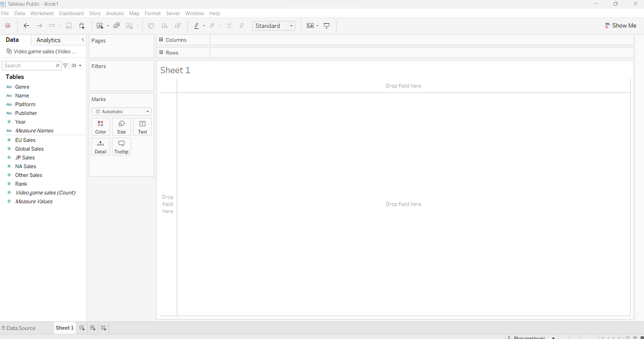644x339 pixels.
Task: Select the Rank measure
Action: click(x=21, y=184)
